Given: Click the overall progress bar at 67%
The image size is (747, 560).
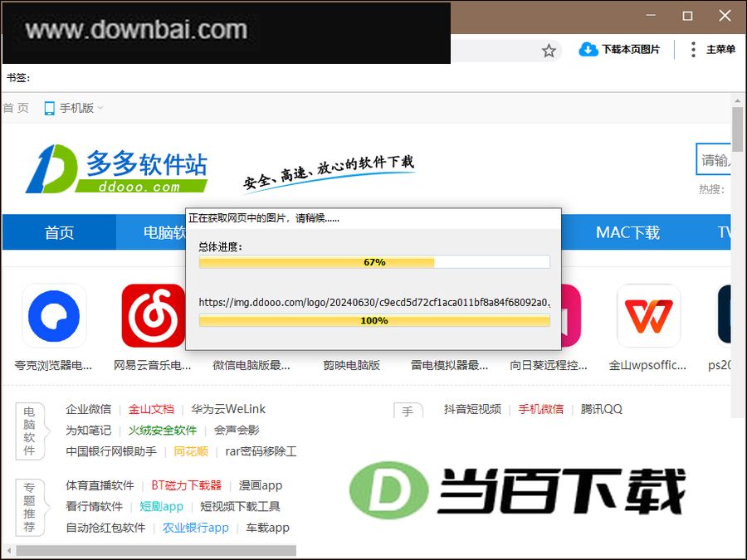Looking at the screenshot, I should 374,262.
